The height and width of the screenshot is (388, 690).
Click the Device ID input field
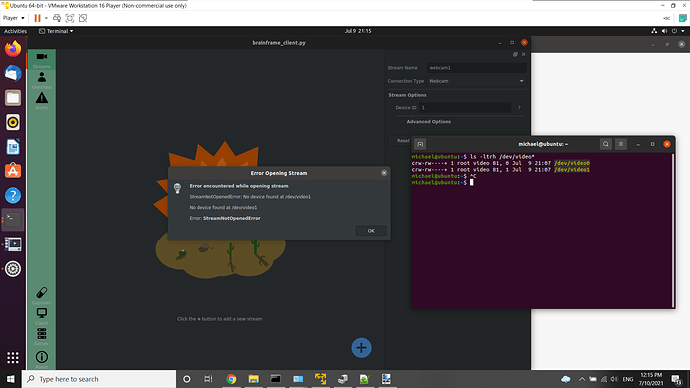click(465, 108)
